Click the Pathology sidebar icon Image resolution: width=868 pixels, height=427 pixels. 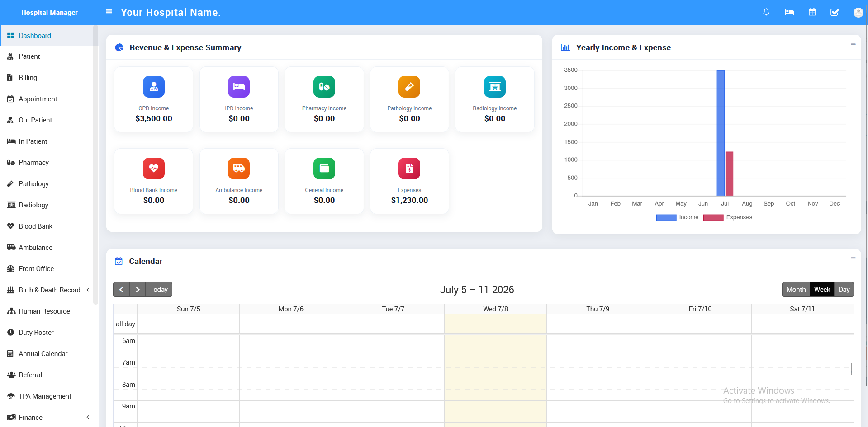tap(11, 184)
